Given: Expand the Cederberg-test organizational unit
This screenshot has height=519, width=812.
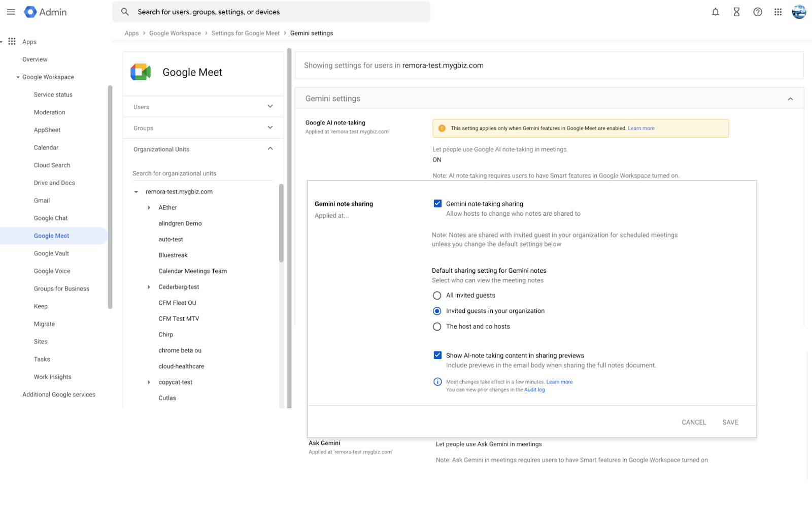Looking at the screenshot, I should coord(149,287).
